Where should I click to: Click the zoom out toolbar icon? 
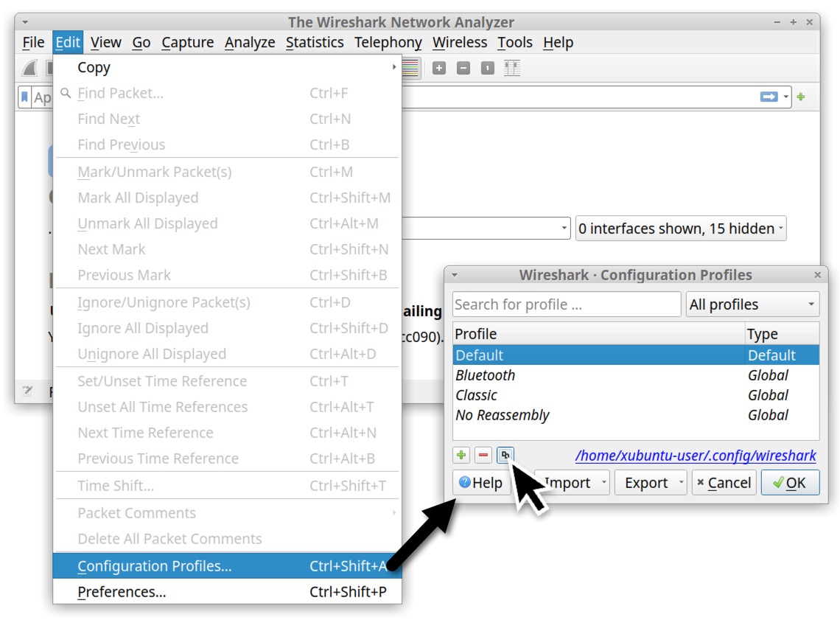click(x=463, y=68)
